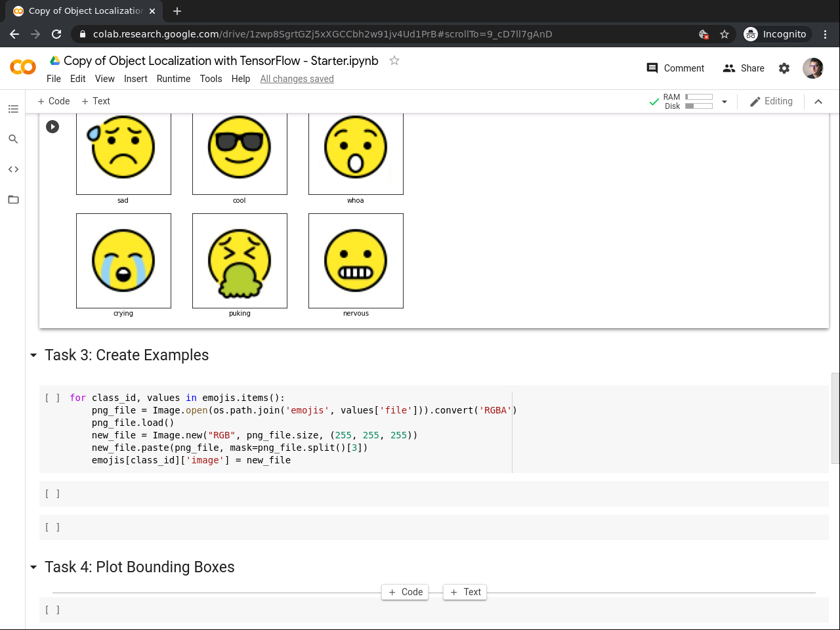
Task: Collapse the Task 3: Create Examples section
Action: (x=33, y=355)
